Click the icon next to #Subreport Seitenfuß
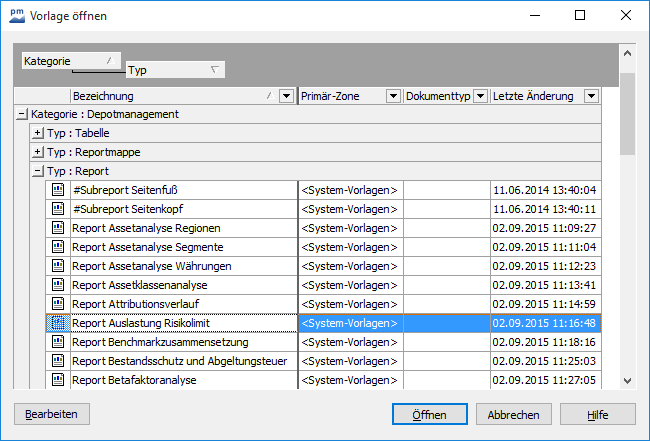Image resolution: width=650 pixels, height=441 pixels. (x=58, y=190)
